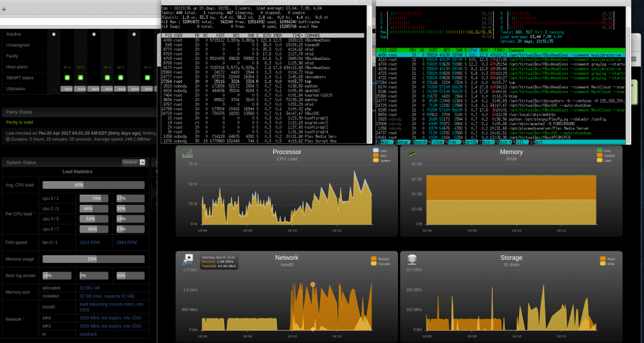The image size is (644, 343).
Task: Select F10 Quit in the htop footer
Action: [537, 142]
